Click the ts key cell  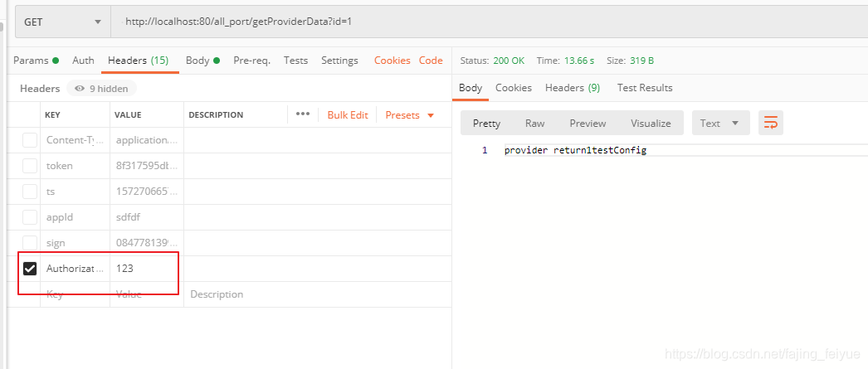pos(75,192)
